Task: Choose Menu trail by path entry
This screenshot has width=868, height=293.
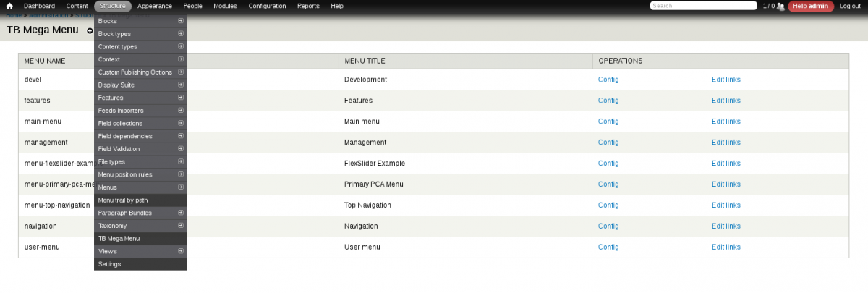Action: pos(140,200)
